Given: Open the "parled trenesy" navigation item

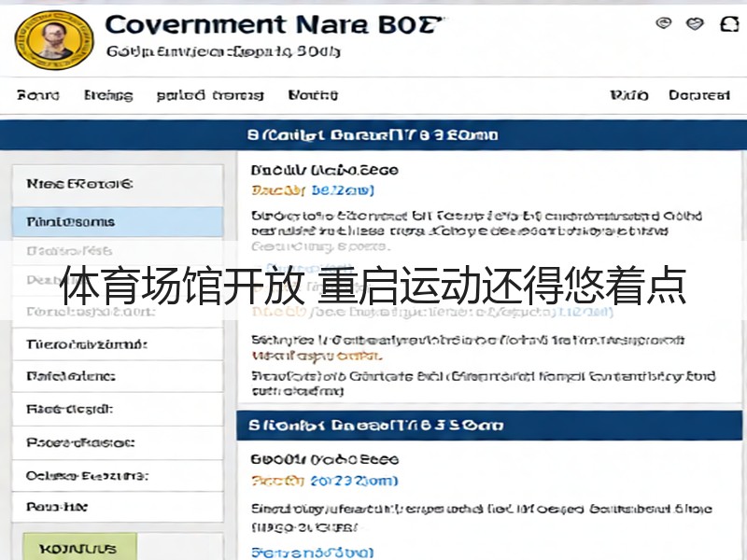Looking at the screenshot, I should click(210, 95).
